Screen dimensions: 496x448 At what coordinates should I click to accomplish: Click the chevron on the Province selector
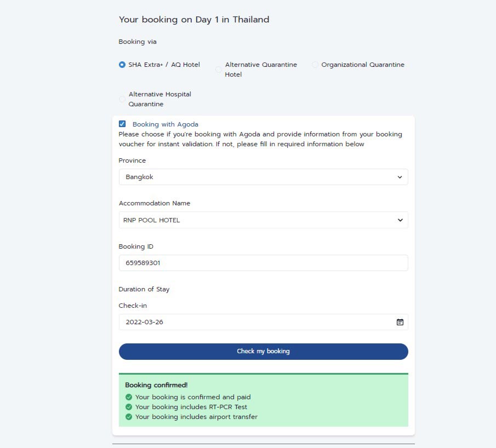pos(400,177)
